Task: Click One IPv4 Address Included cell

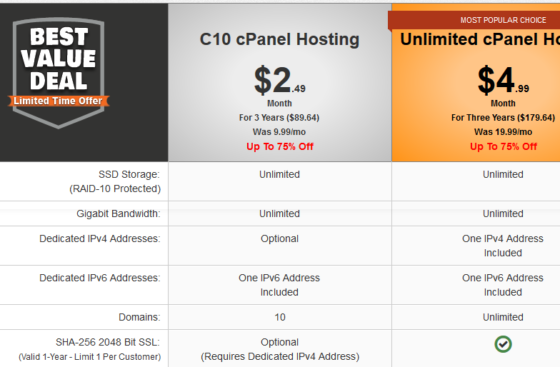Action: [503, 246]
